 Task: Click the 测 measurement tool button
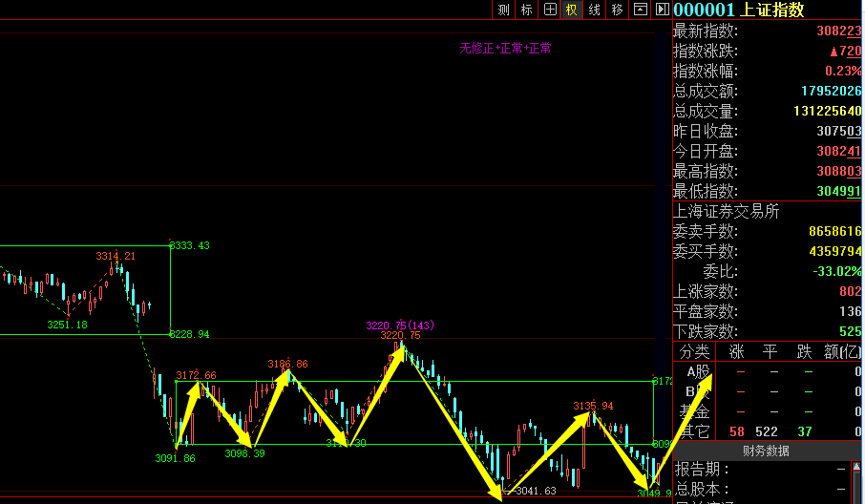[504, 10]
